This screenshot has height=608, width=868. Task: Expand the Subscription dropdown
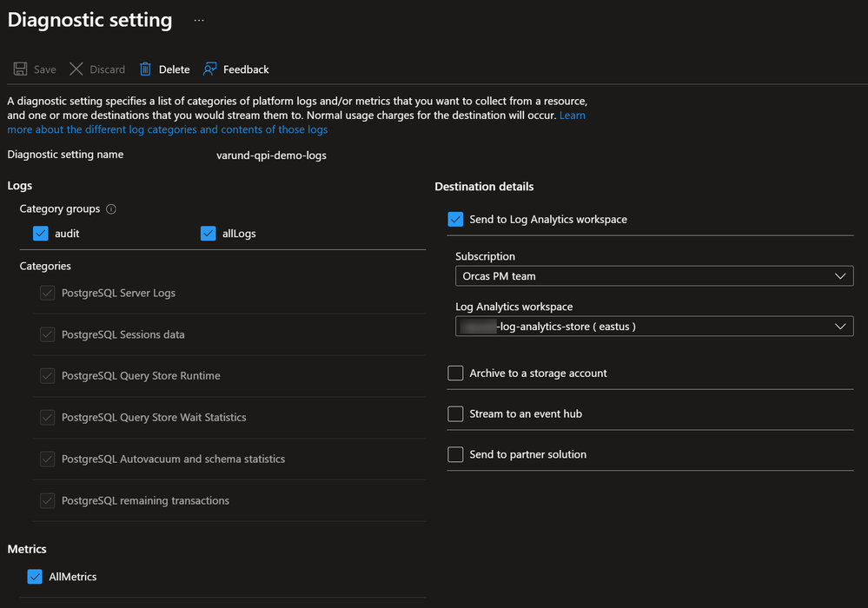point(840,275)
